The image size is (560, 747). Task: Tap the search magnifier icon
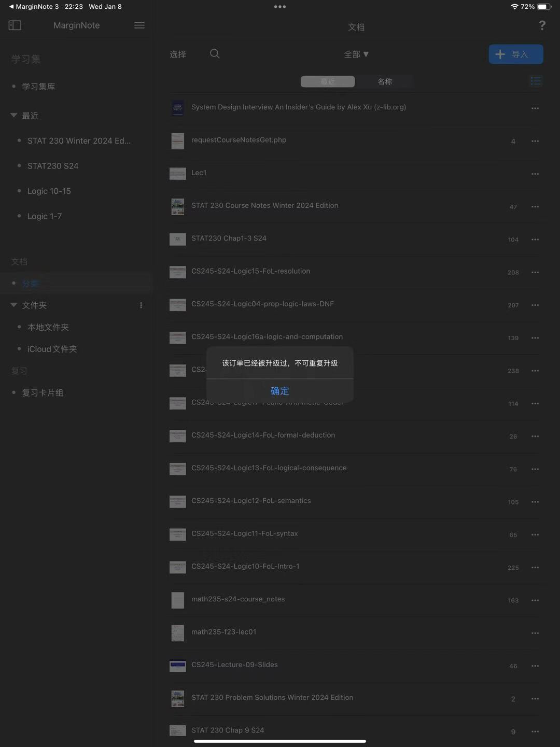pos(214,53)
